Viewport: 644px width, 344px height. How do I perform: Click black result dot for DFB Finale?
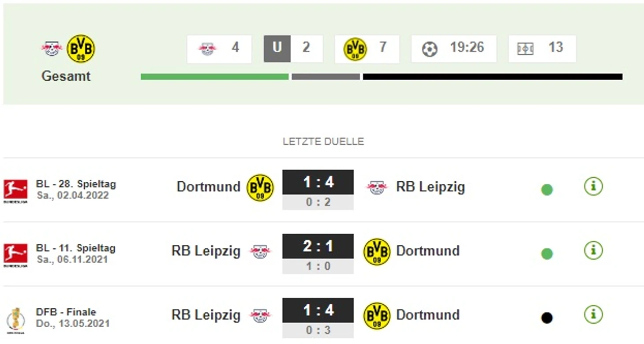point(547,318)
